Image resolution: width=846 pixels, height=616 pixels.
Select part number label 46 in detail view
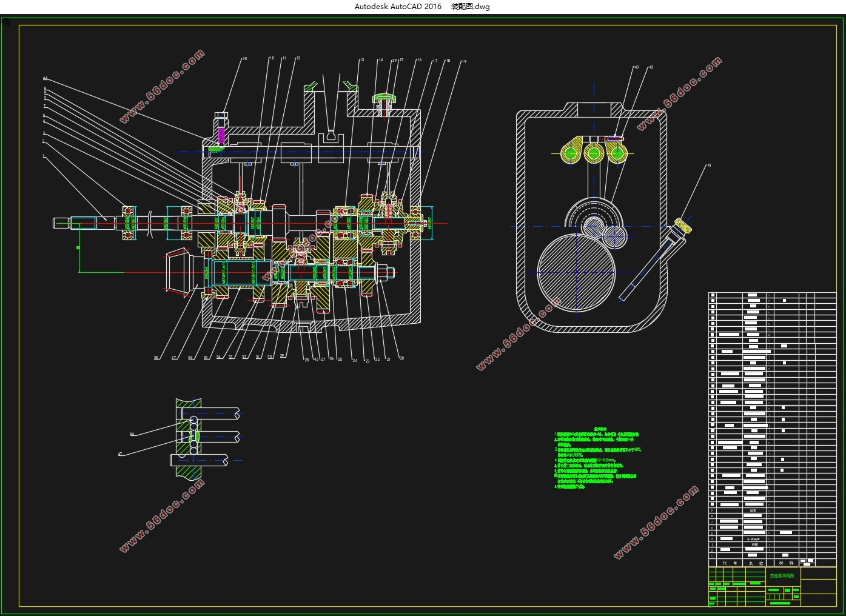pyautogui.click(x=132, y=434)
